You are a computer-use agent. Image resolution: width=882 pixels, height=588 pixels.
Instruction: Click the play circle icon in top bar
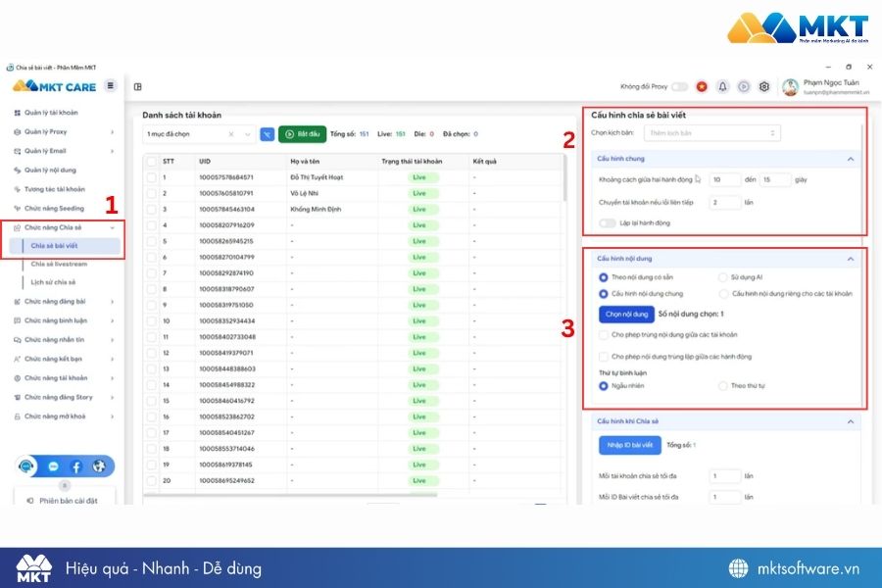pyautogui.click(x=744, y=86)
